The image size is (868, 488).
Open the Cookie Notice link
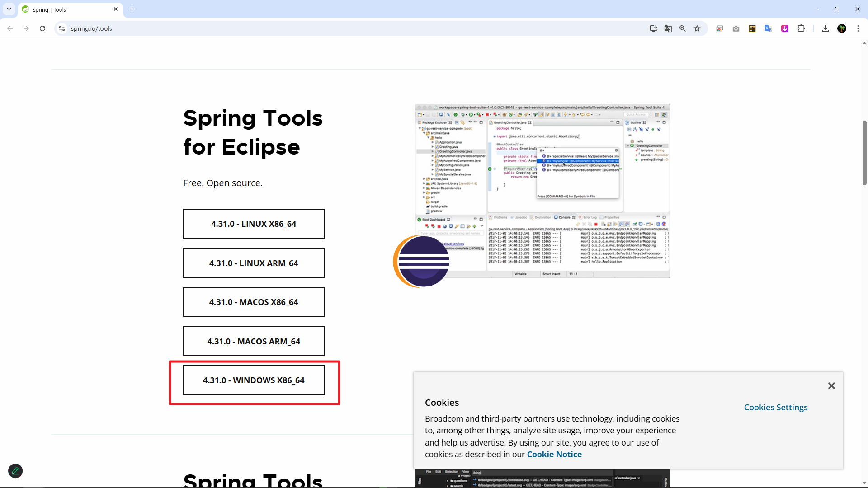[x=554, y=454]
